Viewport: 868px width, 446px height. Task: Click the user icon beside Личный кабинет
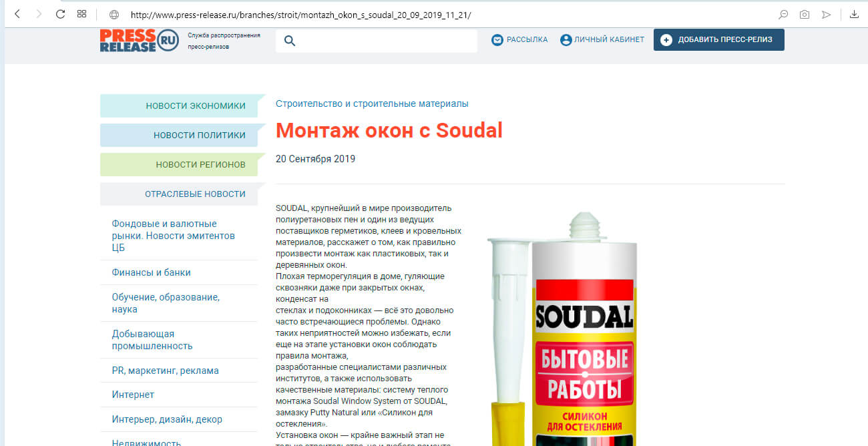click(566, 40)
